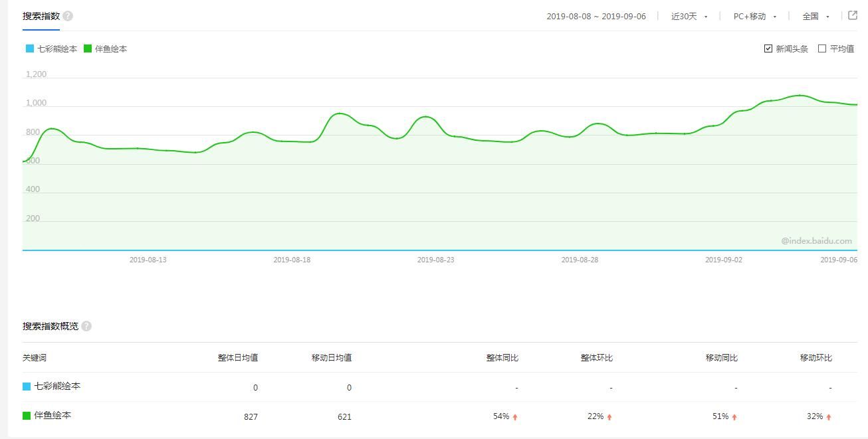Viewport: 868px width, 439px height.
Task: Click the green swatch beside 伴鱼绘本 in table
Action: 27,416
